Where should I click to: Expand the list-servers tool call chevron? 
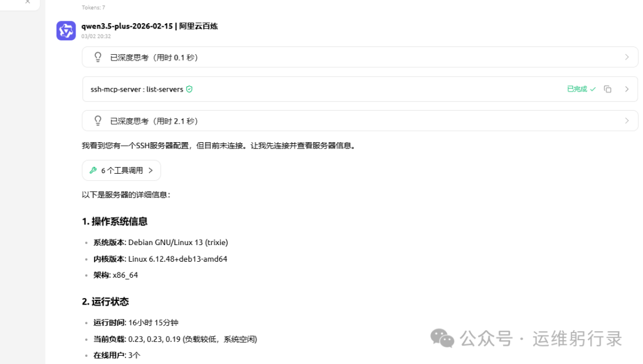626,89
